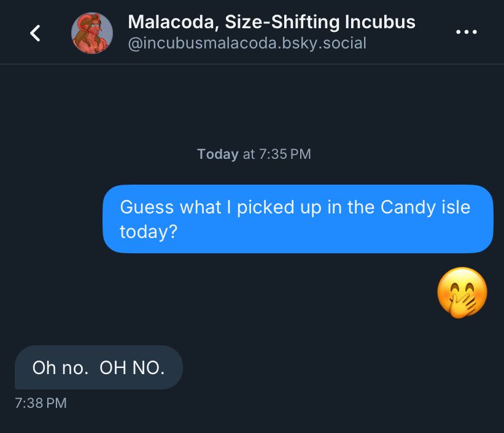
Task: Click the word "Guess" in the sent message
Action: [x=147, y=207]
